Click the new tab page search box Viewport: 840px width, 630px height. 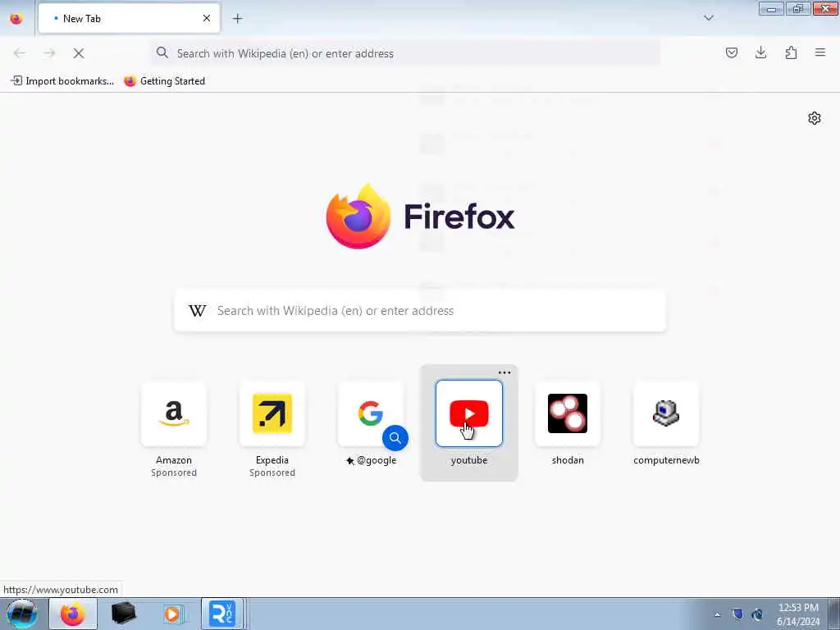[420, 311]
